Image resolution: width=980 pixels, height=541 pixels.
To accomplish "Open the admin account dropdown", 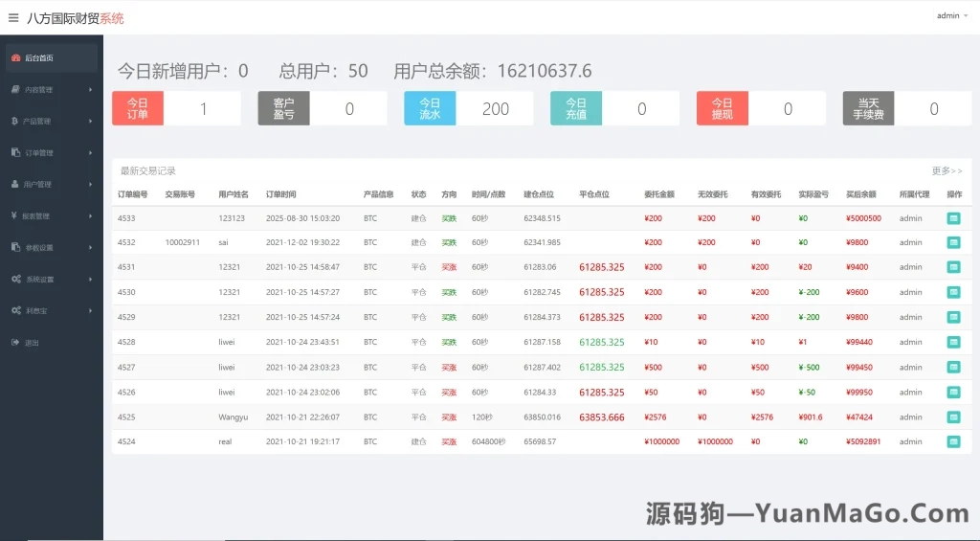I will (x=952, y=15).
